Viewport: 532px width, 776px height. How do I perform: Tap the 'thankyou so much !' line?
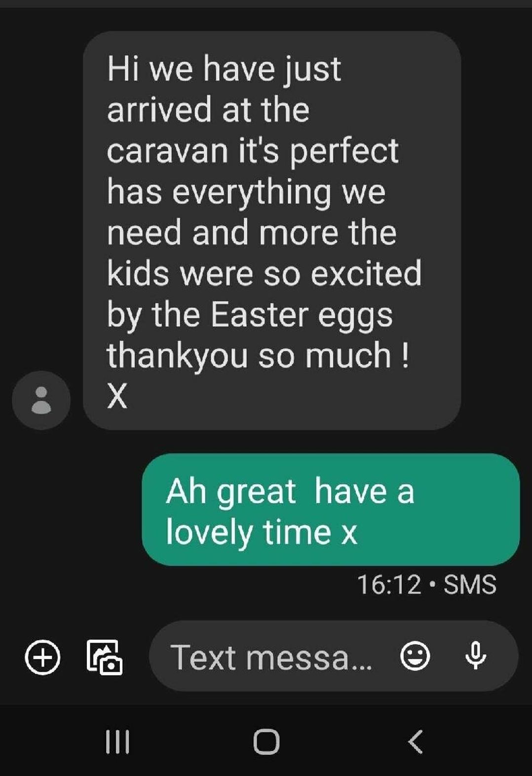coord(258,355)
